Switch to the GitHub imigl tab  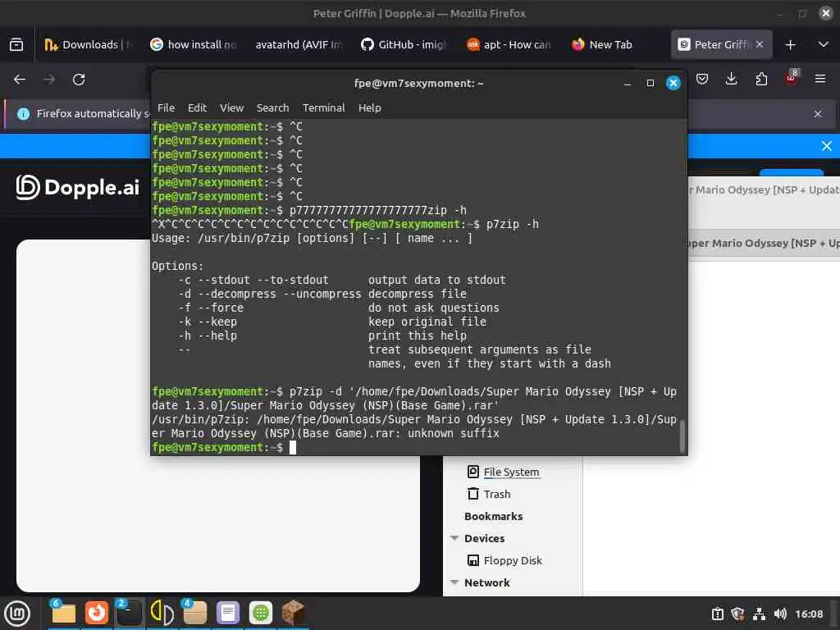pyautogui.click(x=403, y=44)
